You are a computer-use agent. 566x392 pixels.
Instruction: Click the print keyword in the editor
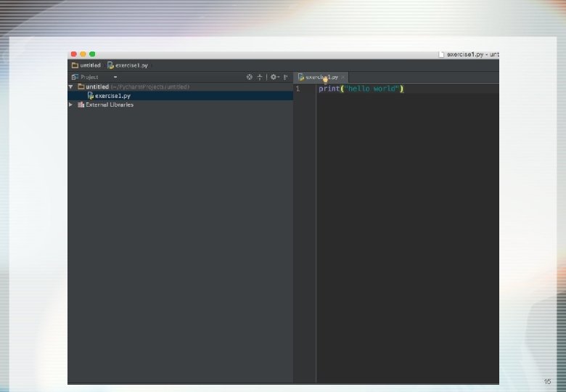coord(329,89)
